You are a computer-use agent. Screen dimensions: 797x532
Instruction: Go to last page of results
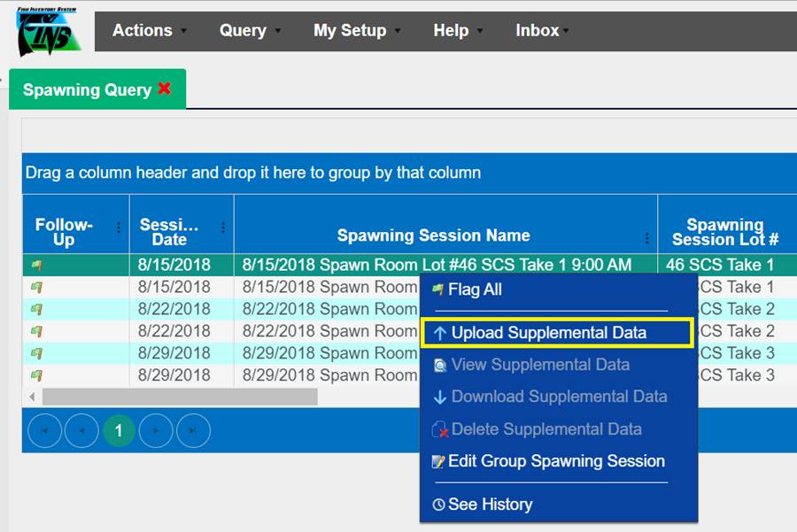click(193, 431)
